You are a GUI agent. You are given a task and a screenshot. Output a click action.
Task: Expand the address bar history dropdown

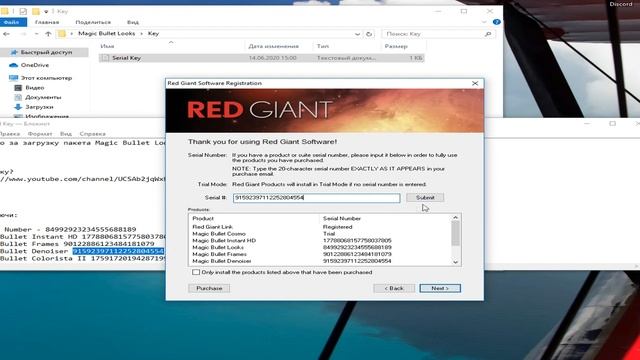point(358,34)
